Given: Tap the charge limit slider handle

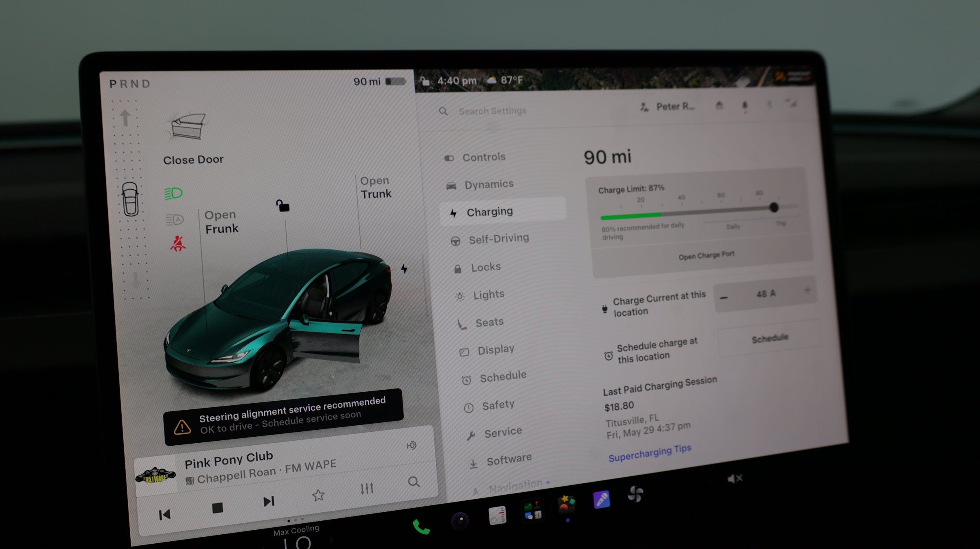Looking at the screenshot, I should [x=774, y=207].
